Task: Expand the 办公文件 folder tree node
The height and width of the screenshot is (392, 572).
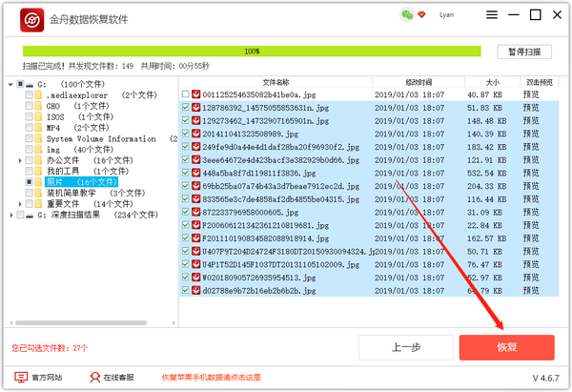Action: pos(20,160)
